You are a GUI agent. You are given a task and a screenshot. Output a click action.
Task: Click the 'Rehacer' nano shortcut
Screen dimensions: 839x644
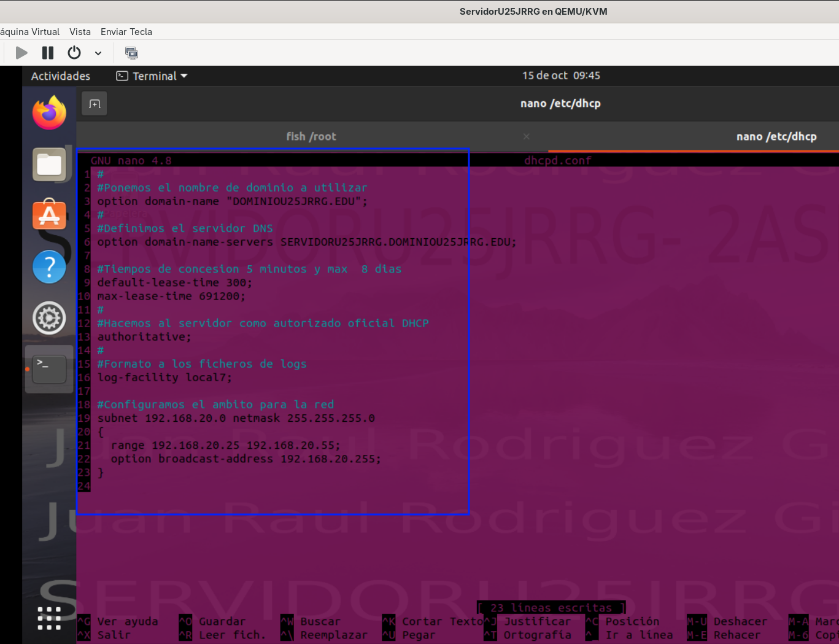pyautogui.click(x=737, y=635)
